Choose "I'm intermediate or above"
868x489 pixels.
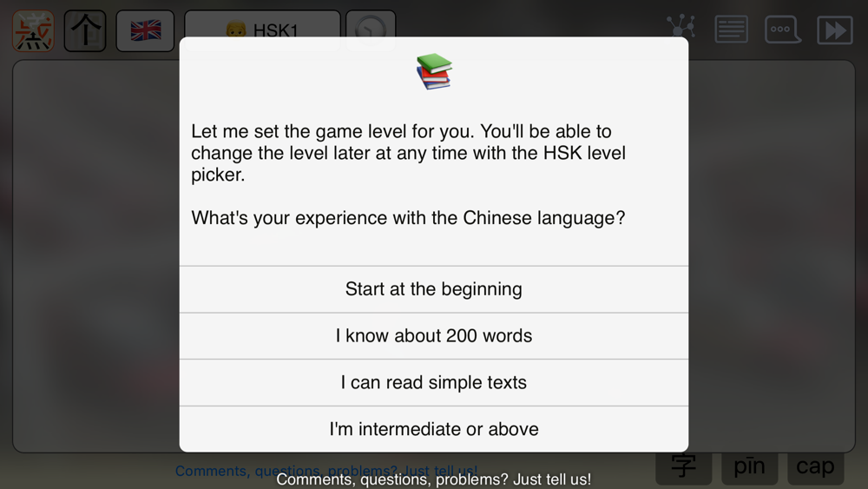point(434,429)
